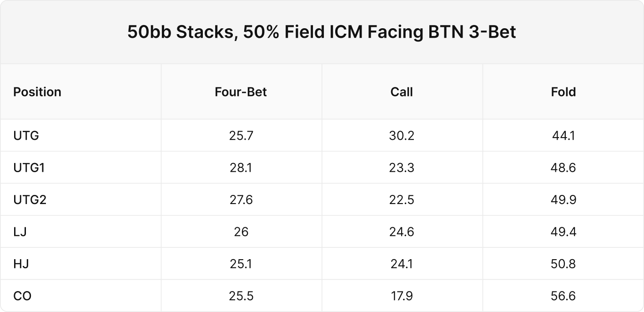The height and width of the screenshot is (312, 644).
Task: Click the Position column header
Action: point(37,92)
